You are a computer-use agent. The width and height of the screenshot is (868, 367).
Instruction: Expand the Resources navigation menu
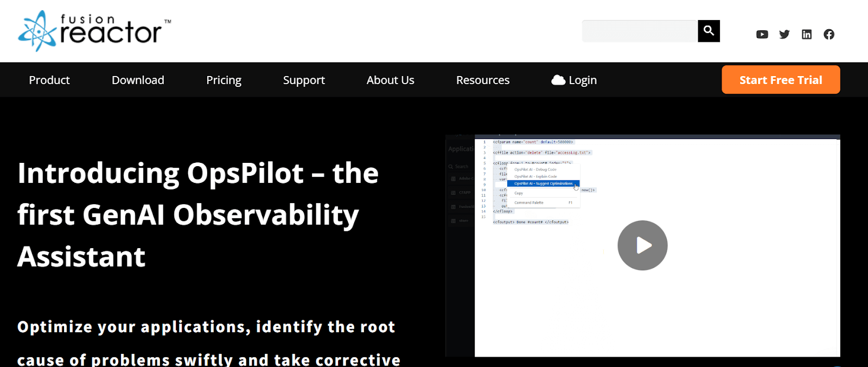tap(483, 80)
